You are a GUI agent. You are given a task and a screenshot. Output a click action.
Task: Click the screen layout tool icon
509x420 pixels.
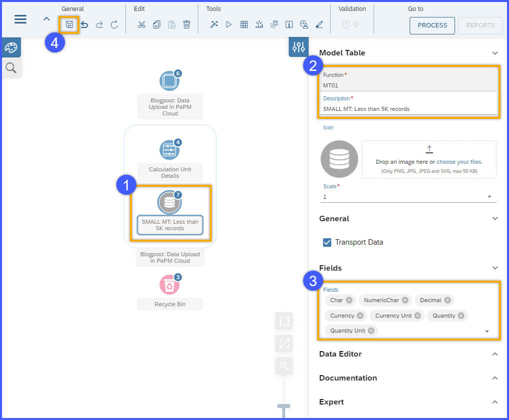coord(274,24)
